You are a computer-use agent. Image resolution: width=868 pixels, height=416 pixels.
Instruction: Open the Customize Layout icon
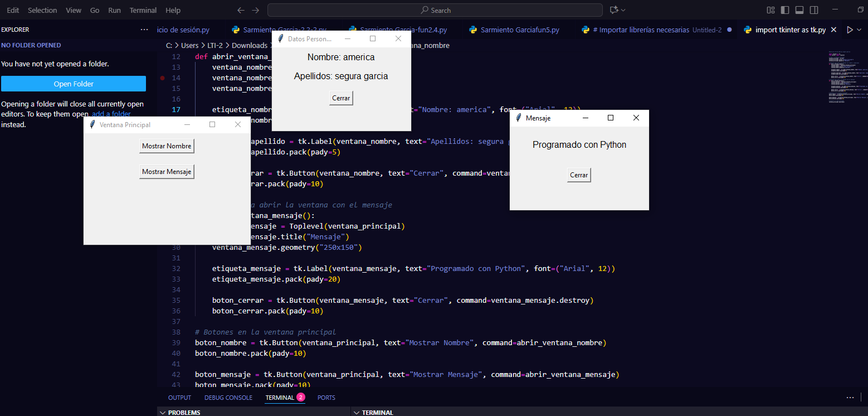[x=771, y=10]
